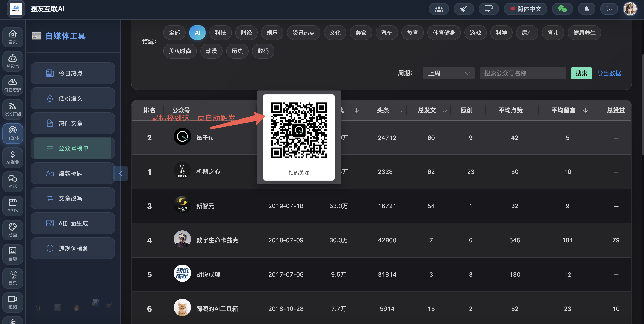Open the 周期 上周 dropdown
Viewport: 644px width, 324px height.
(448, 73)
